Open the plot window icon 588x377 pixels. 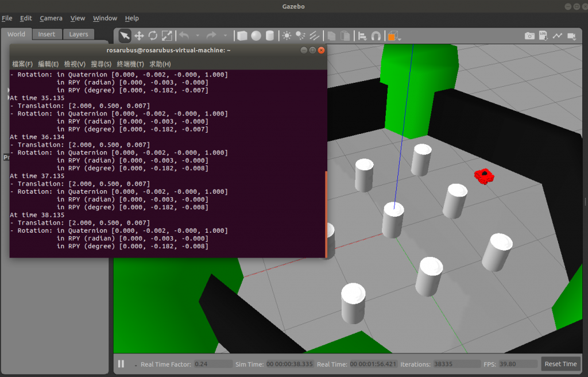tap(557, 36)
